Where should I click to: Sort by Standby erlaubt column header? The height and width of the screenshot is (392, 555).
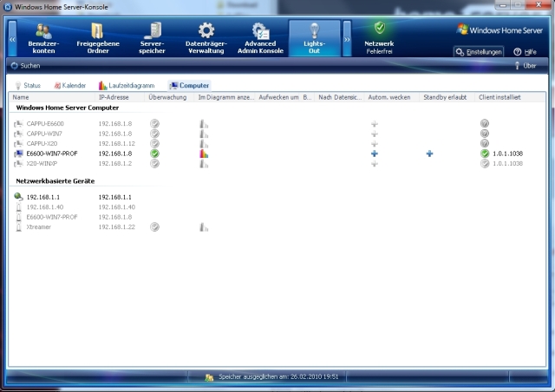[x=447, y=97]
